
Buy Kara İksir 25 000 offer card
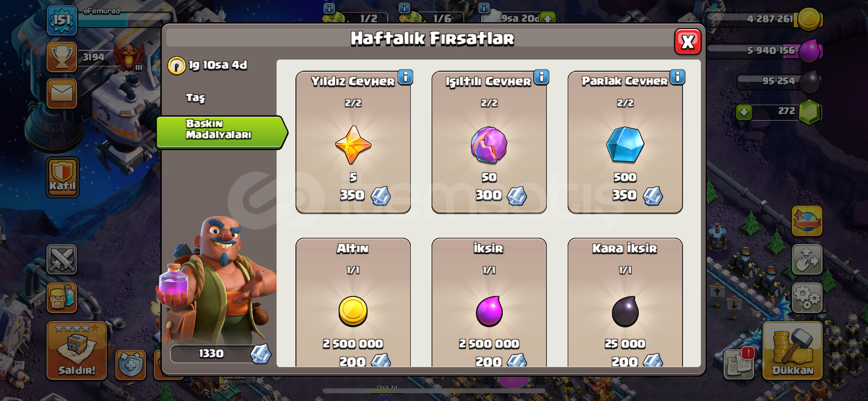[x=625, y=302]
